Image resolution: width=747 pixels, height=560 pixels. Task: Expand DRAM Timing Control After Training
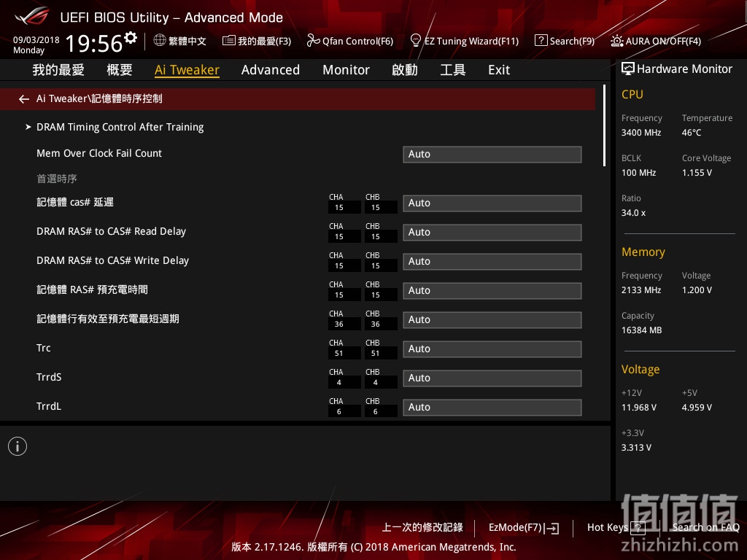(x=120, y=127)
